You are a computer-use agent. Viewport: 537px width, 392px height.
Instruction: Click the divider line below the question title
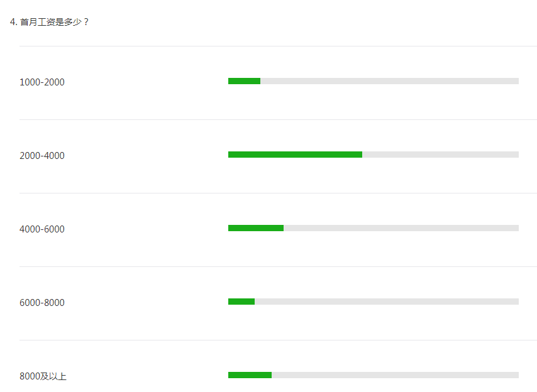pyautogui.click(x=278, y=46)
